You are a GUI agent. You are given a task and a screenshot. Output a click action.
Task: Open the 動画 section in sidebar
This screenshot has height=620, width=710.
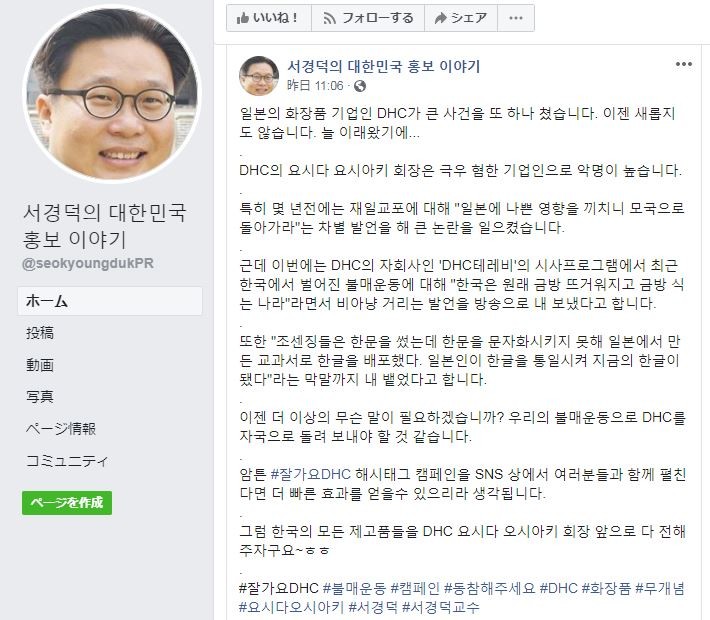40,365
